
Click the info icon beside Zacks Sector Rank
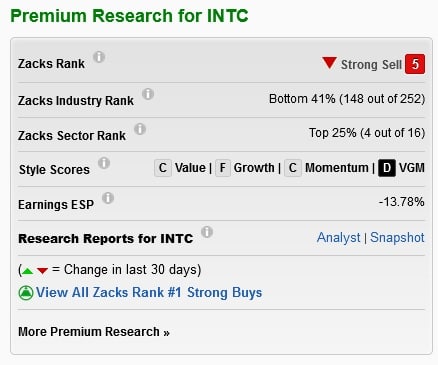coord(140,129)
